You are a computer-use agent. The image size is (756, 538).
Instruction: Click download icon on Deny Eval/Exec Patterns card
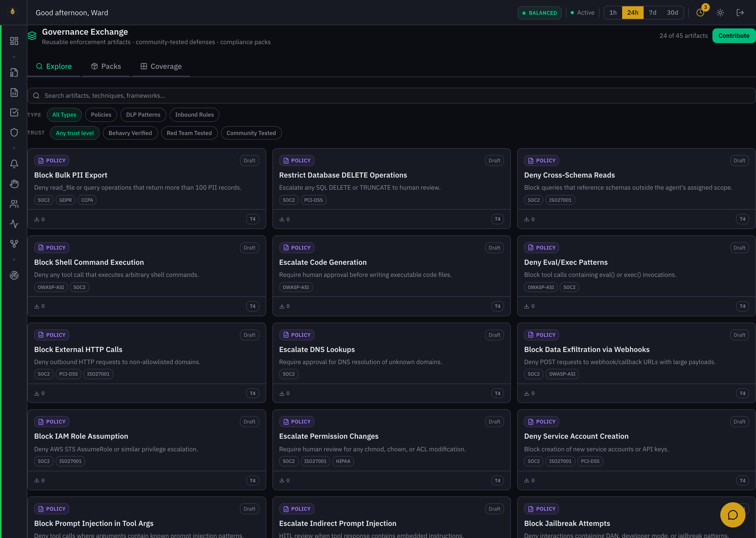click(527, 306)
